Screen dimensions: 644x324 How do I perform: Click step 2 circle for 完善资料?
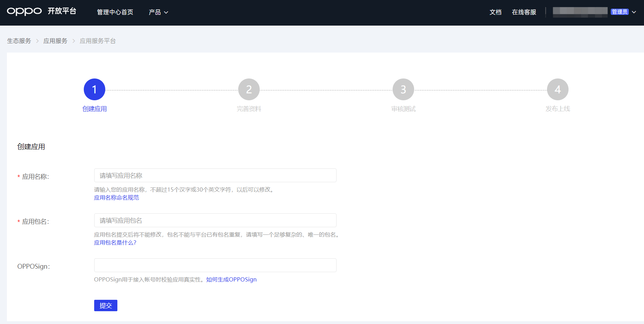pos(249,90)
